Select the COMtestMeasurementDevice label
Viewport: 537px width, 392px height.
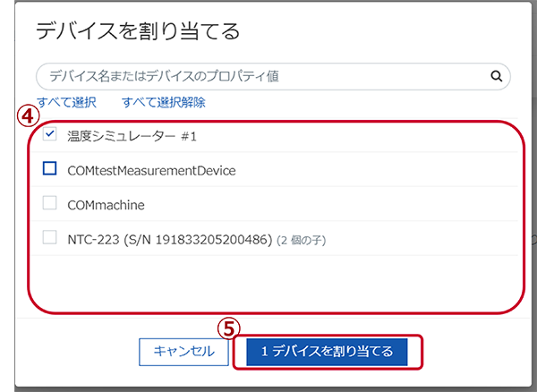pos(151,171)
